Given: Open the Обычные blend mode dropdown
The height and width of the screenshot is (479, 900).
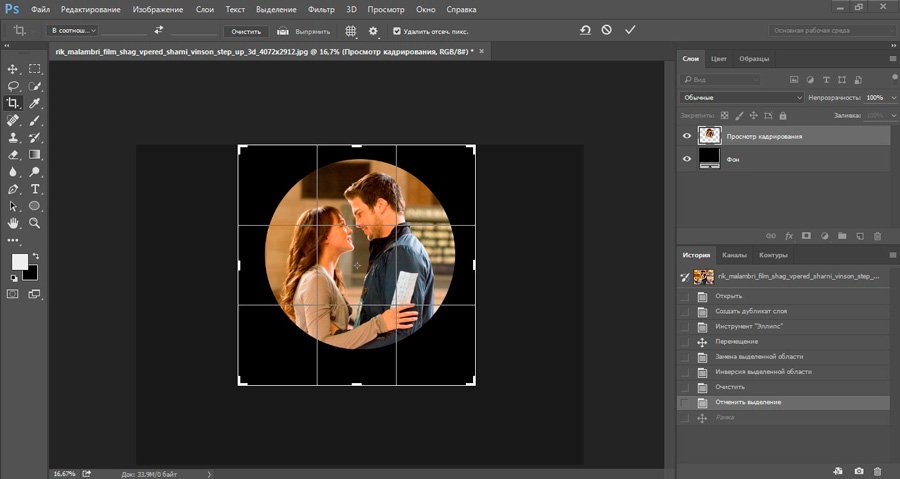Looking at the screenshot, I should click(x=742, y=98).
